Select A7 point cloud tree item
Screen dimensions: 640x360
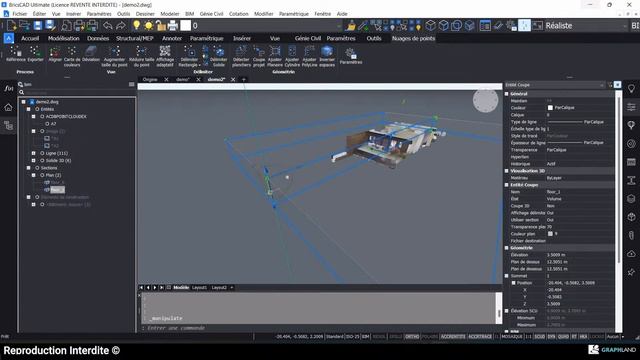[x=53, y=124]
